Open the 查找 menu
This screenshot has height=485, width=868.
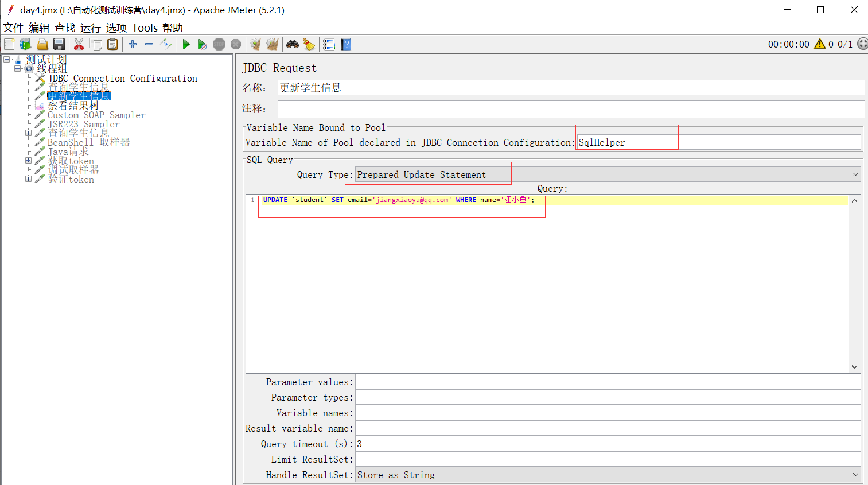65,28
